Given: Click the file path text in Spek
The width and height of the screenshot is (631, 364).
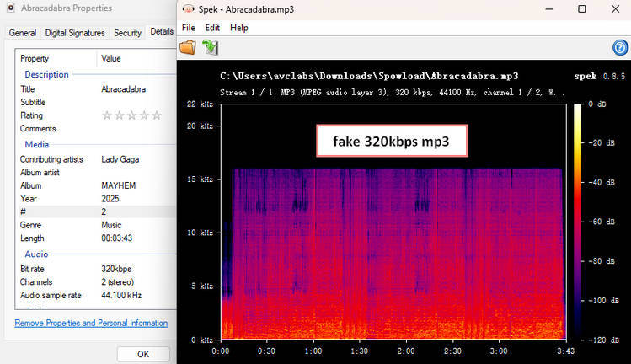Looking at the screenshot, I should tap(369, 76).
